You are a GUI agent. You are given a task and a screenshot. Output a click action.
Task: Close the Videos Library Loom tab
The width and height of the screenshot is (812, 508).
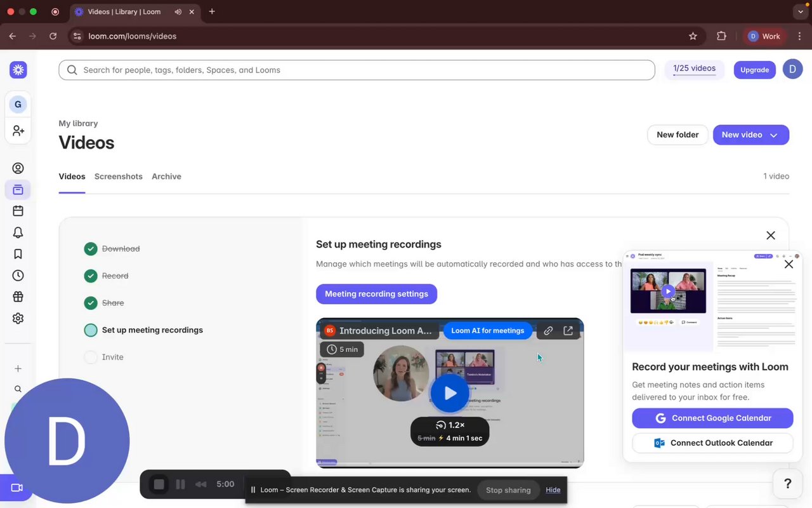coord(192,11)
